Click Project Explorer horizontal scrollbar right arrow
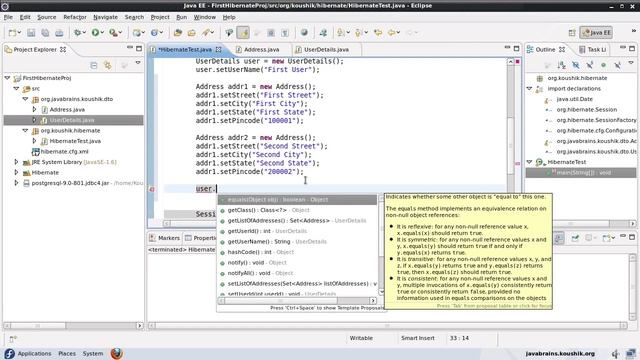Image resolution: width=640 pixels, height=360 pixels. 140,326
